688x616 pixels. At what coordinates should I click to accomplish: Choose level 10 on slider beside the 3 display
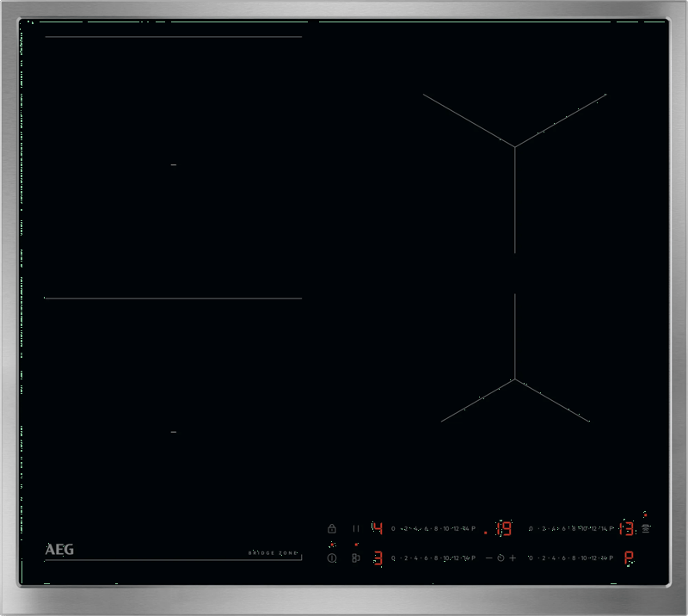(x=445, y=558)
